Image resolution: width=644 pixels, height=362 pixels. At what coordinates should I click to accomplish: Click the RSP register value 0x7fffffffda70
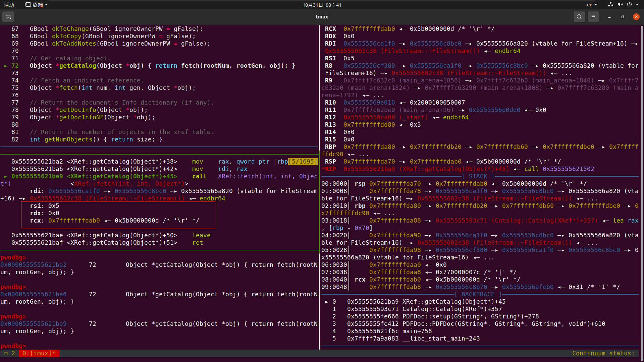point(369,162)
